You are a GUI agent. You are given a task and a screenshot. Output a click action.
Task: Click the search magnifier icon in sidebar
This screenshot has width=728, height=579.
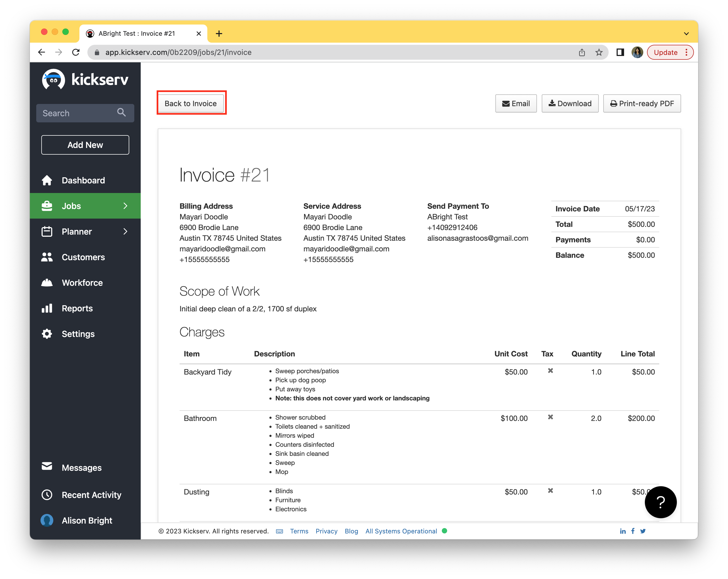pos(122,112)
